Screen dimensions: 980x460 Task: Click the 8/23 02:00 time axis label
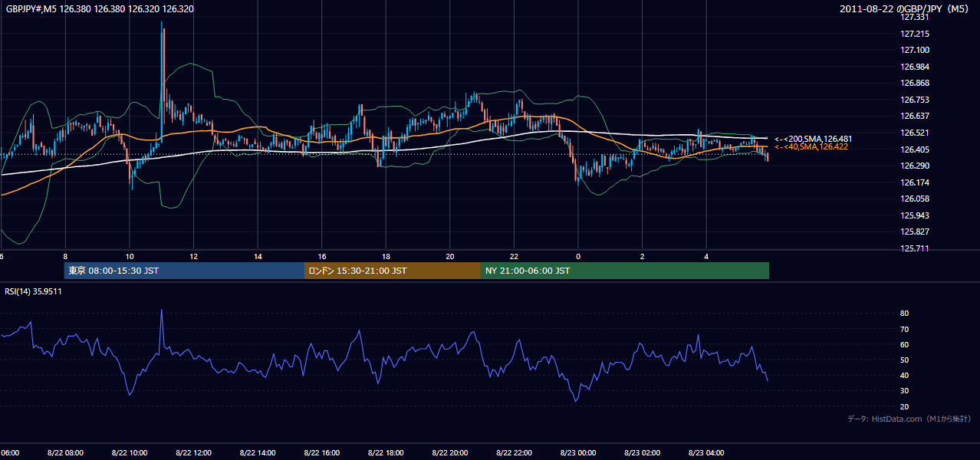tap(642, 453)
